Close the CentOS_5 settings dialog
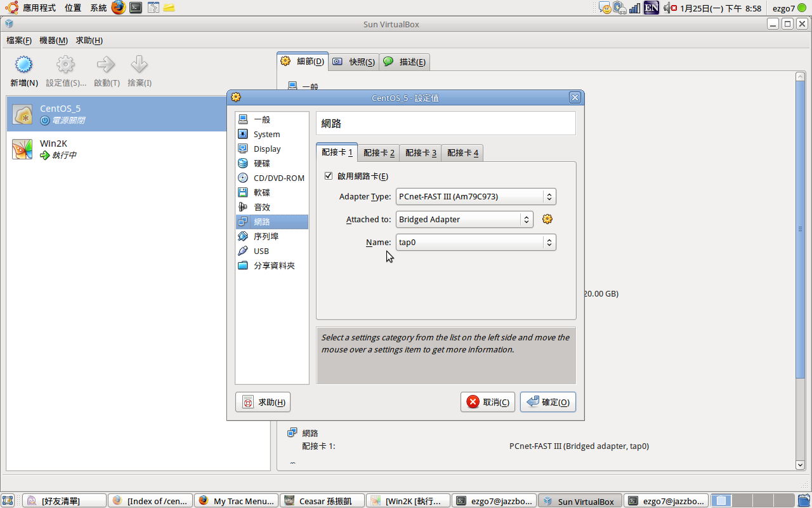This screenshot has width=812, height=508. coord(575,97)
